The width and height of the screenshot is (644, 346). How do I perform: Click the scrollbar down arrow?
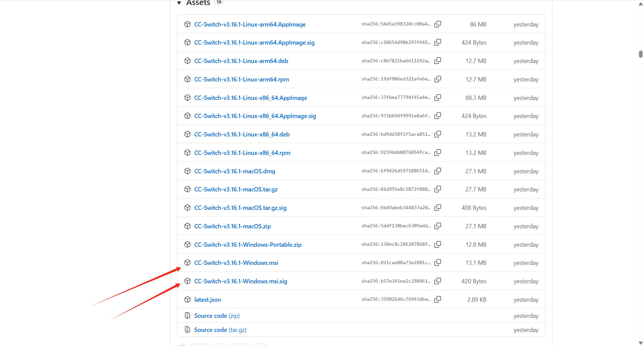[641, 343]
